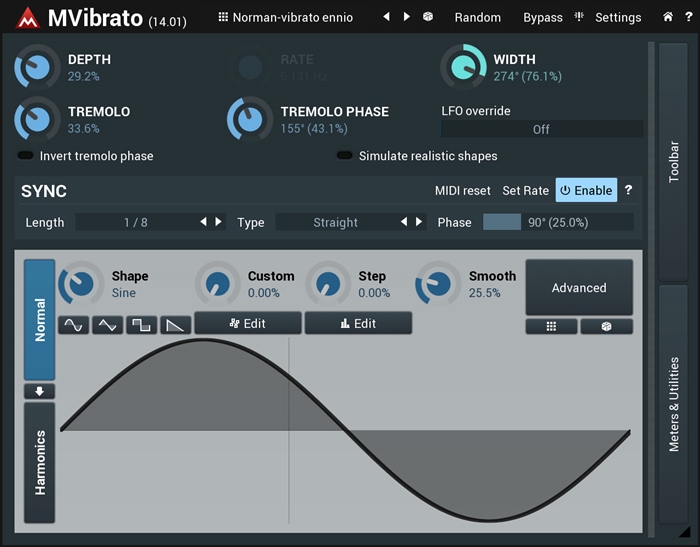
Task: Open the grid presets icon under Advanced
Action: 551,326
